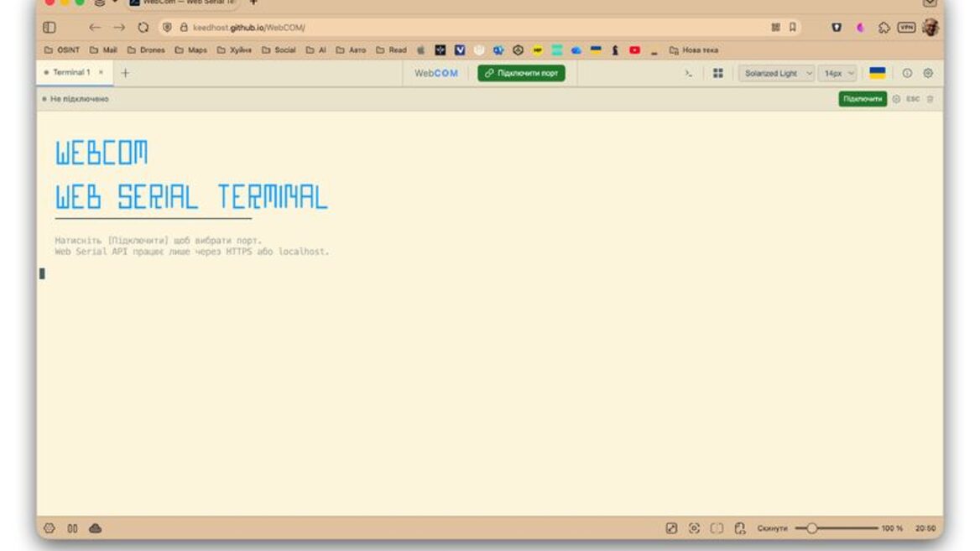
Task: Open terminal settings gear next to ESC
Action: point(896,99)
